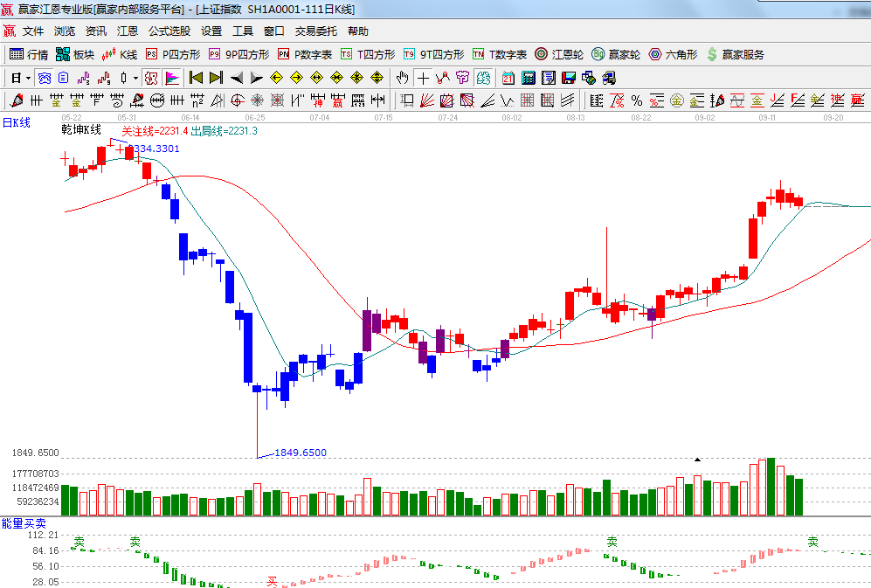Open the calculator icon in toolbar
The width and height of the screenshot is (871, 588).
(x=528, y=78)
